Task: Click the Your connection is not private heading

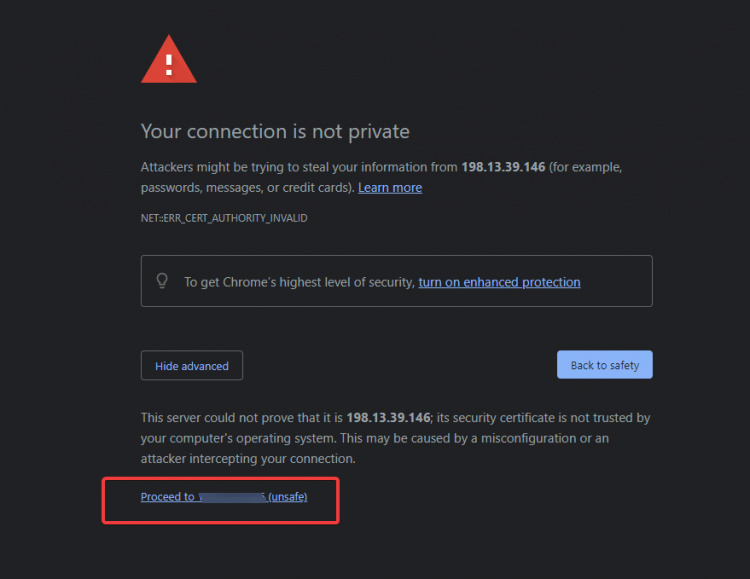Action: tap(275, 131)
